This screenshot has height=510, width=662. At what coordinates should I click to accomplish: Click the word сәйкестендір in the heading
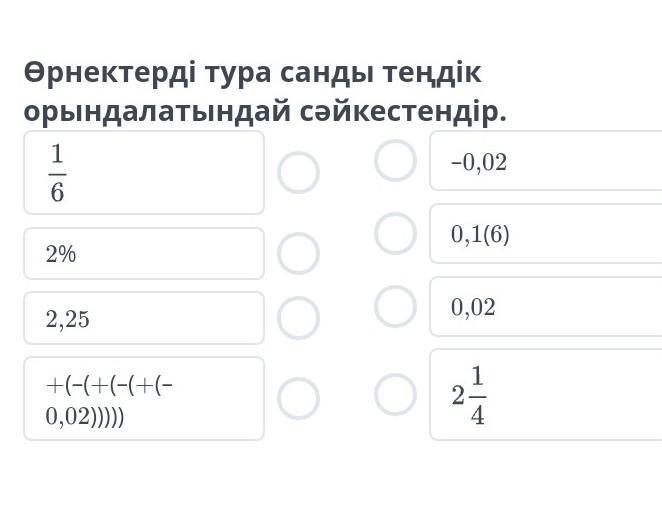coord(403,112)
